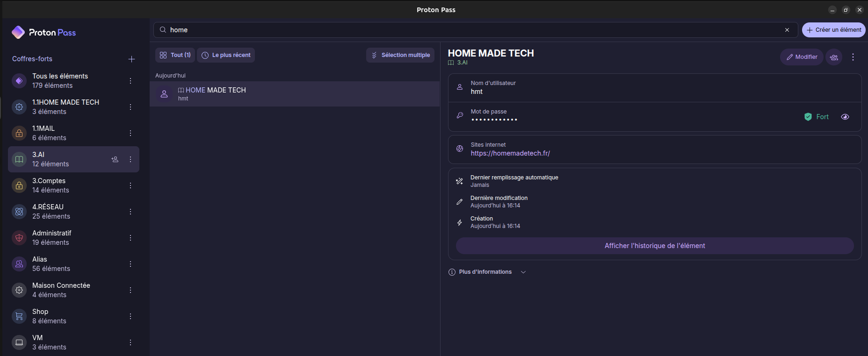
Task: Open options menu for 1.1MAIL vault
Action: (130, 133)
